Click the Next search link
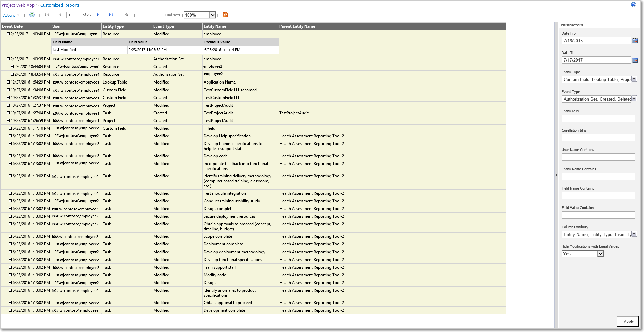 click(176, 15)
